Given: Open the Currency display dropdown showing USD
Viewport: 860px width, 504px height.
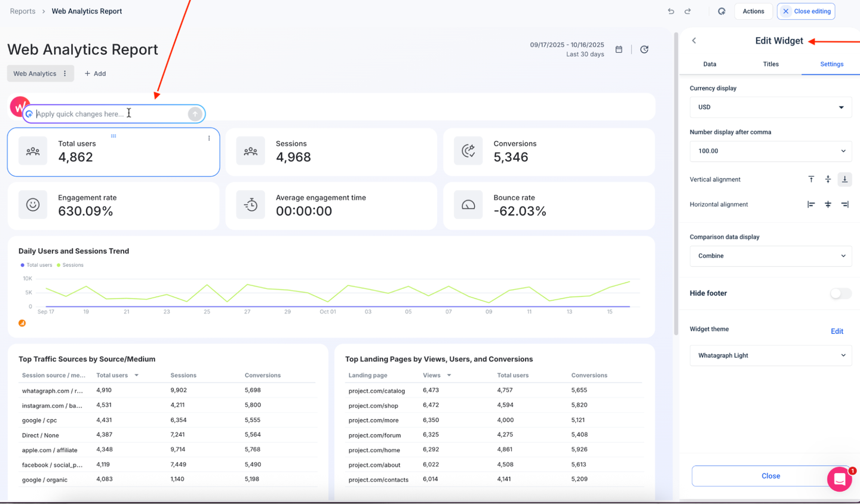Looking at the screenshot, I should 770,107.
